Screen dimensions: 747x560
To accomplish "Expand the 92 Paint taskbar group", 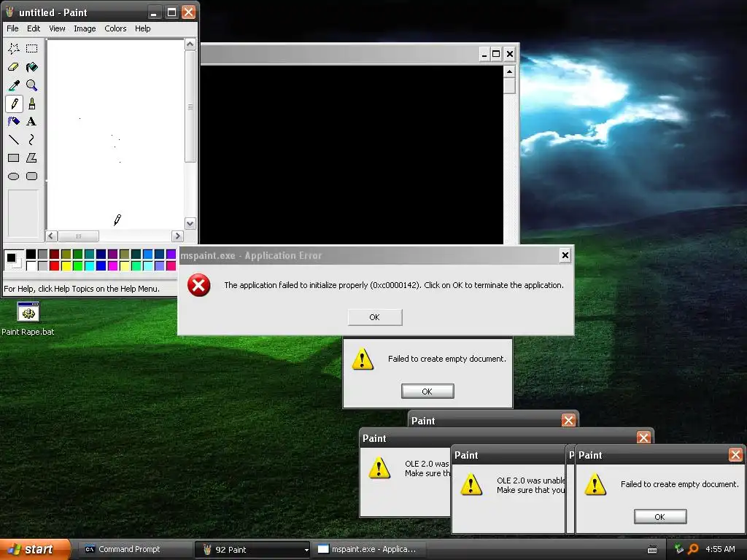I will tap(252, 549).
